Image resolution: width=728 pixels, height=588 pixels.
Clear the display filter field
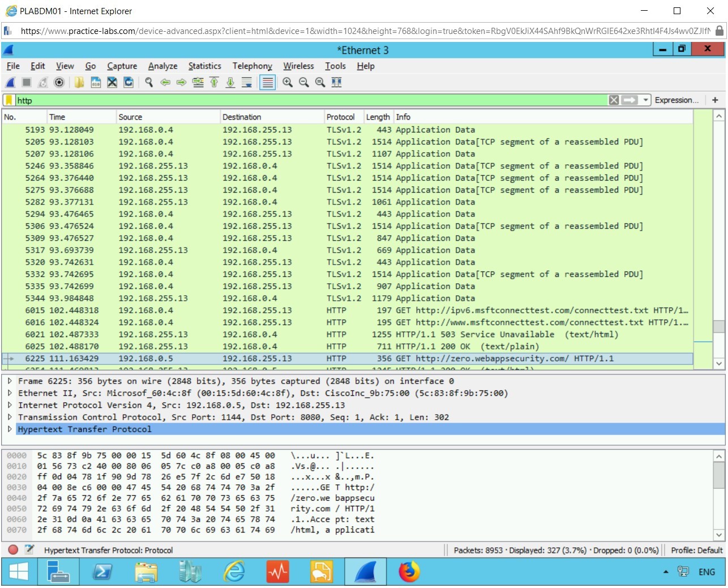coord(614,100)
